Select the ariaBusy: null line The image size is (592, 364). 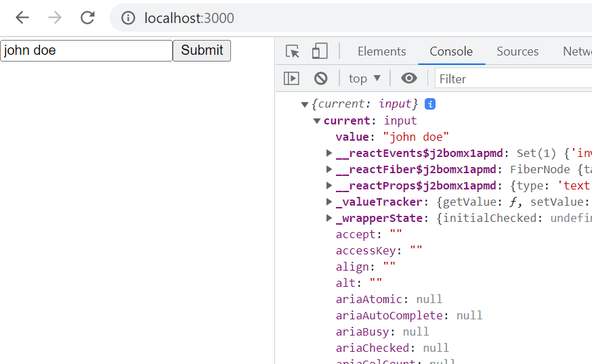coord(382,332)
